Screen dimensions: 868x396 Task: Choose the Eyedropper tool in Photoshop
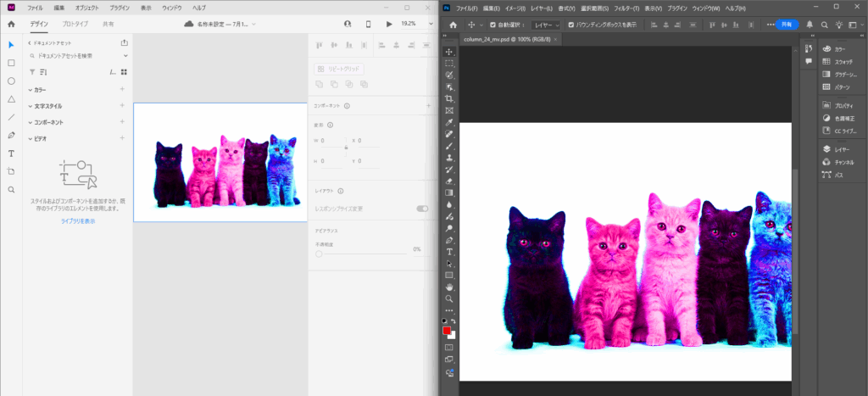tap(449, 122)
